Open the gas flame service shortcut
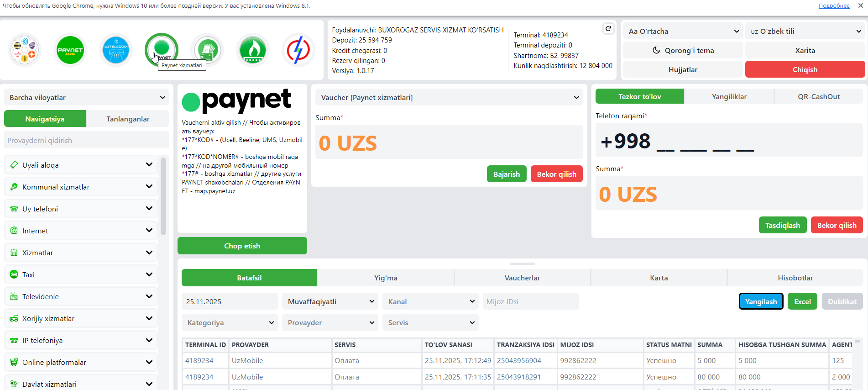 253,50
